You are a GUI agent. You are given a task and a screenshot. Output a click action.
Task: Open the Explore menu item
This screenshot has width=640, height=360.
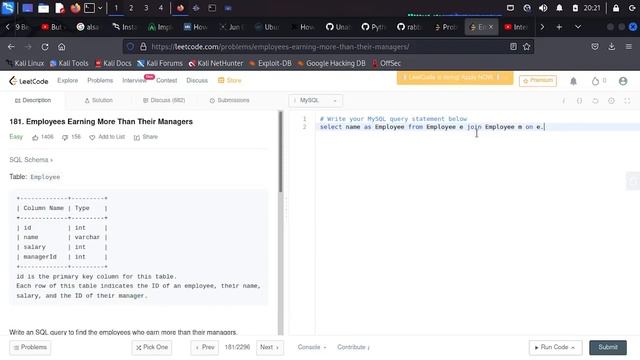click(67, 80)
